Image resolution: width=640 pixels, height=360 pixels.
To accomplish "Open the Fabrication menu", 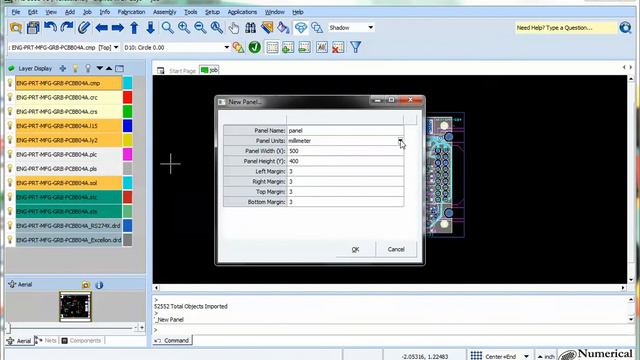I will click(131, 12).
